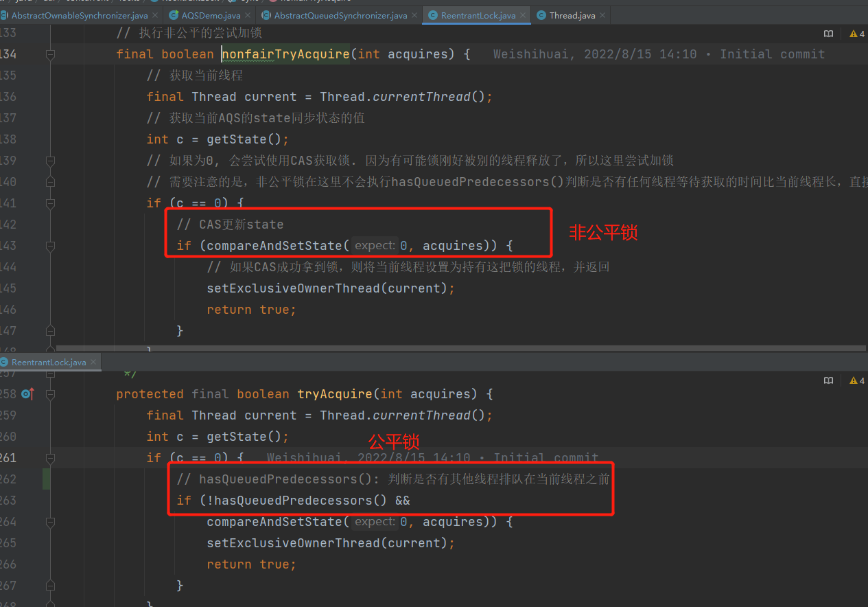Click the comment '// 获取当前AQS的state同步状态的值'
The image size is (868, 607).
pos(255,118)
